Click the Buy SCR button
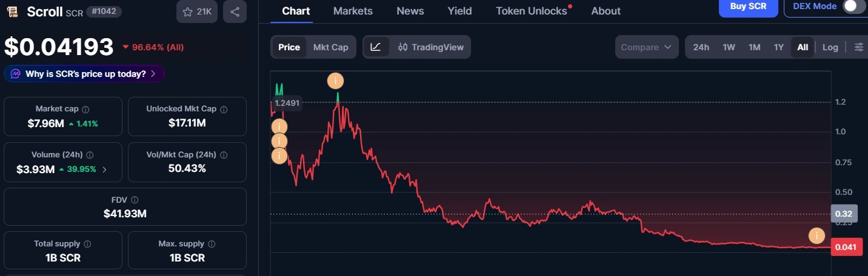This screenshot has height=276, width=868. point(748,7)
